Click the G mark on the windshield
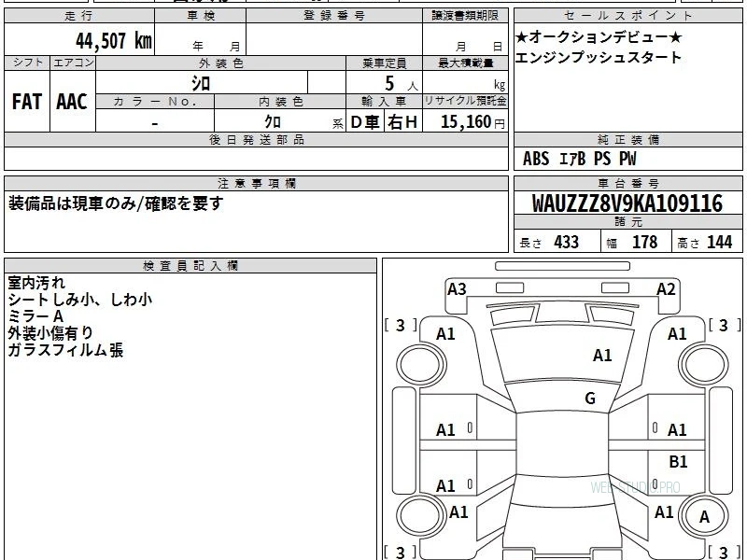Image resolution: width=747 pixels, height=560 pixels. coord(590,399)
